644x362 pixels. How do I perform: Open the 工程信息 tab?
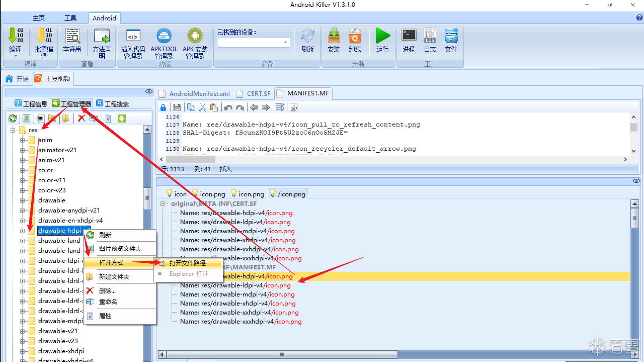click(31, 104)
